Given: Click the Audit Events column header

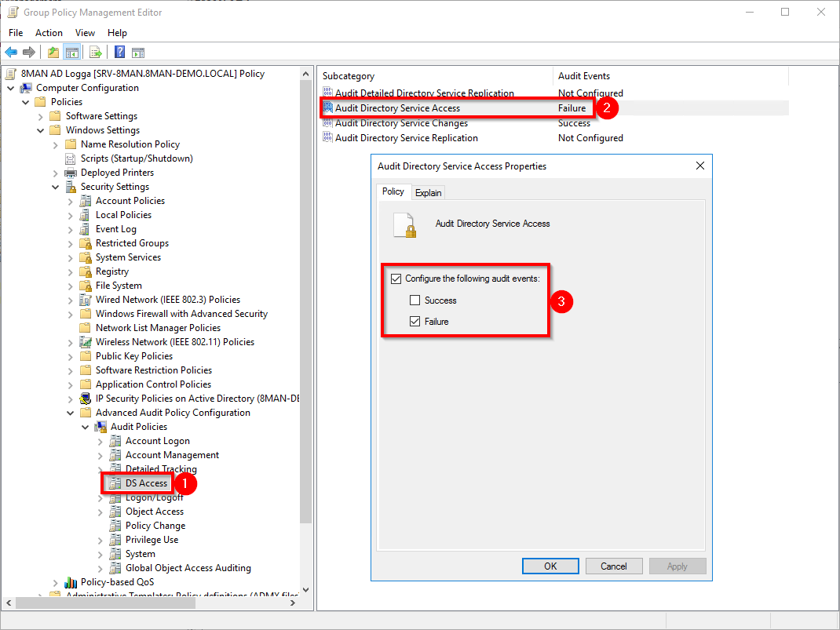Looking at the screenshot, I should [583, 76].
